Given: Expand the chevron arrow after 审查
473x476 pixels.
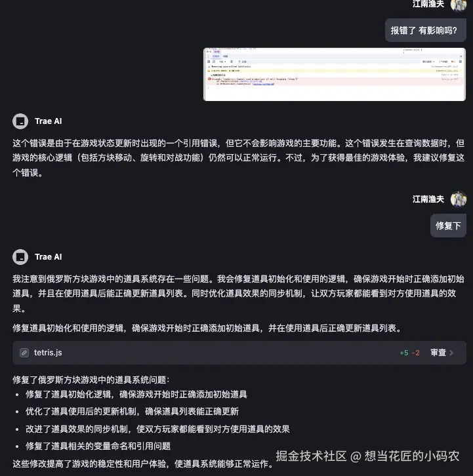Looking at the screenshot, I should pos(451,353).
